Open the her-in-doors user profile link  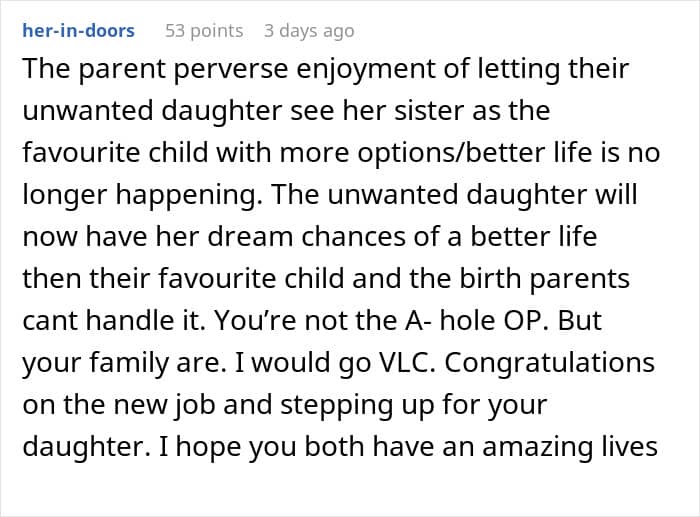(x=79, y=31)
